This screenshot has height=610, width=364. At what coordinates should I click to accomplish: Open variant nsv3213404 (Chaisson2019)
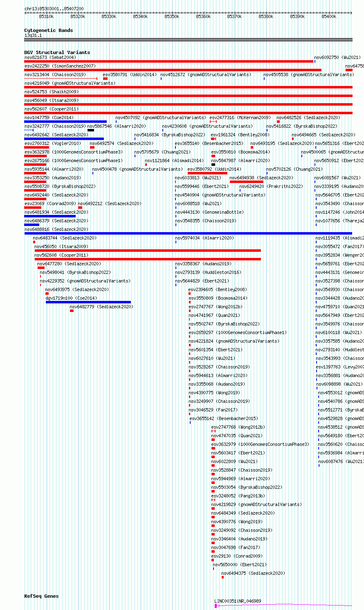coord(55,75)
